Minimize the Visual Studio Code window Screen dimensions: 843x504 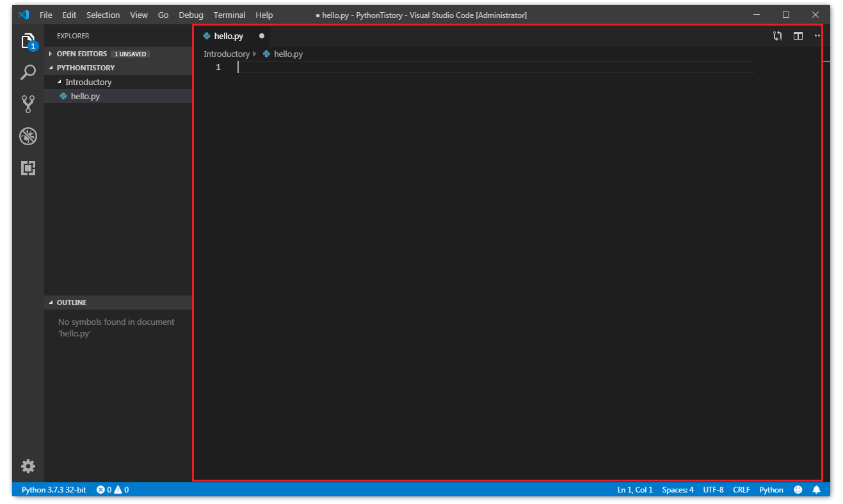point(757,15)
